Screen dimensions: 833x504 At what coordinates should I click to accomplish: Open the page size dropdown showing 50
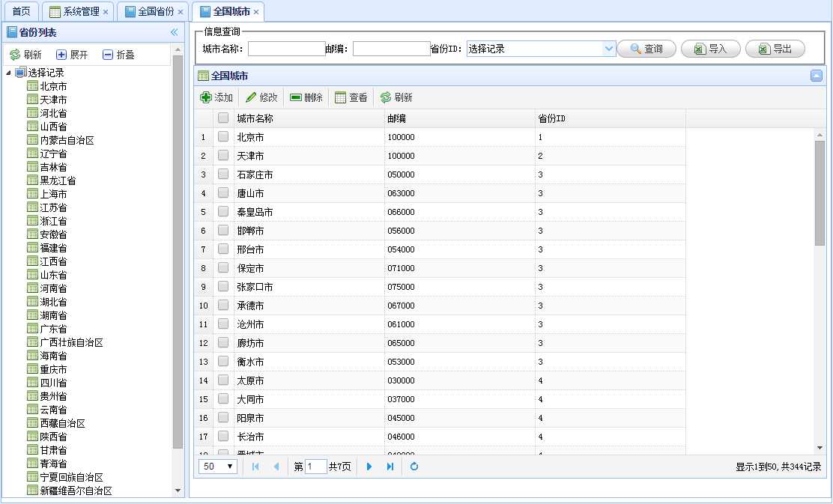(x=218, y=467)
